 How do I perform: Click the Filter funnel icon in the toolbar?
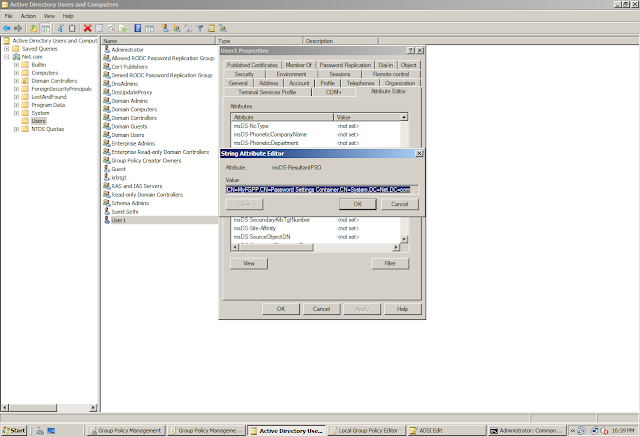coord(200,28)
